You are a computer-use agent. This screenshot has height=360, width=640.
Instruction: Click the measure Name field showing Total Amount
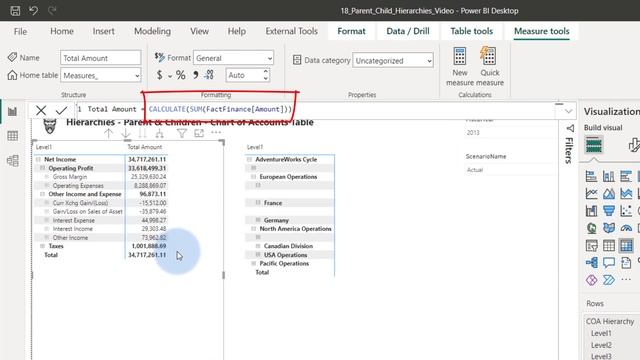(x=100, y=58)
